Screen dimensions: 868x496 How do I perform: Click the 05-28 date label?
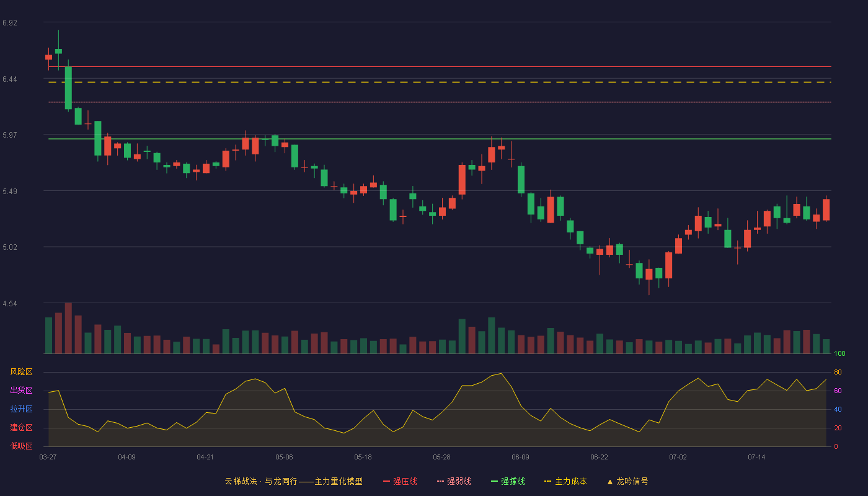441,457
